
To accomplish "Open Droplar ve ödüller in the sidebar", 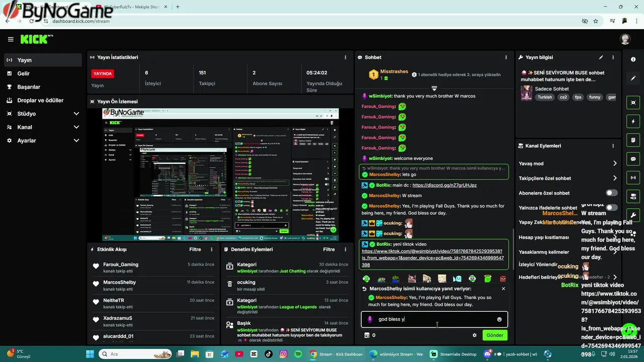I will [43, 100].
